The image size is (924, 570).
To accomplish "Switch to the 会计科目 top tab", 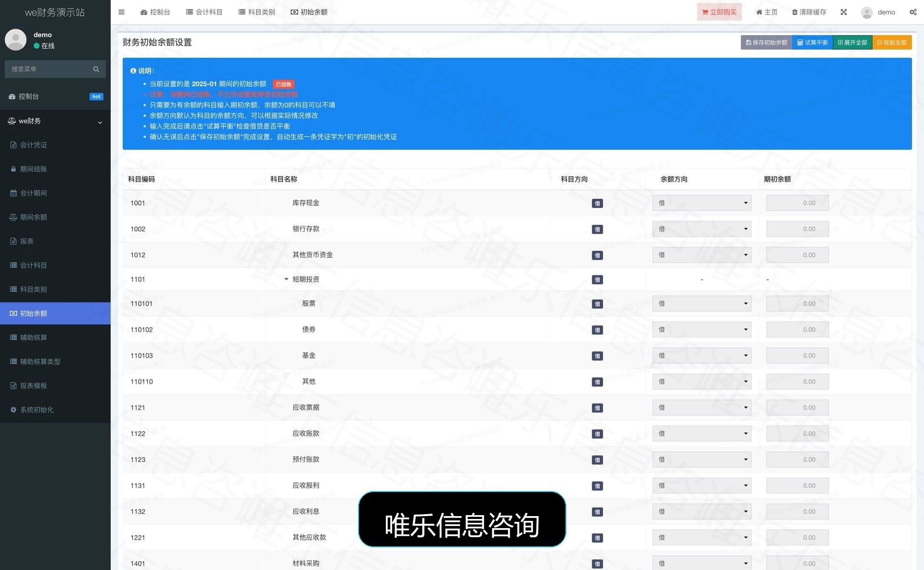I will [204, 12].
